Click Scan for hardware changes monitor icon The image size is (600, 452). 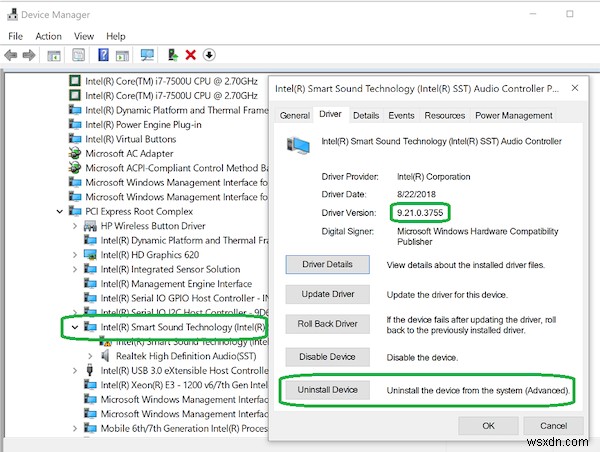147,55
